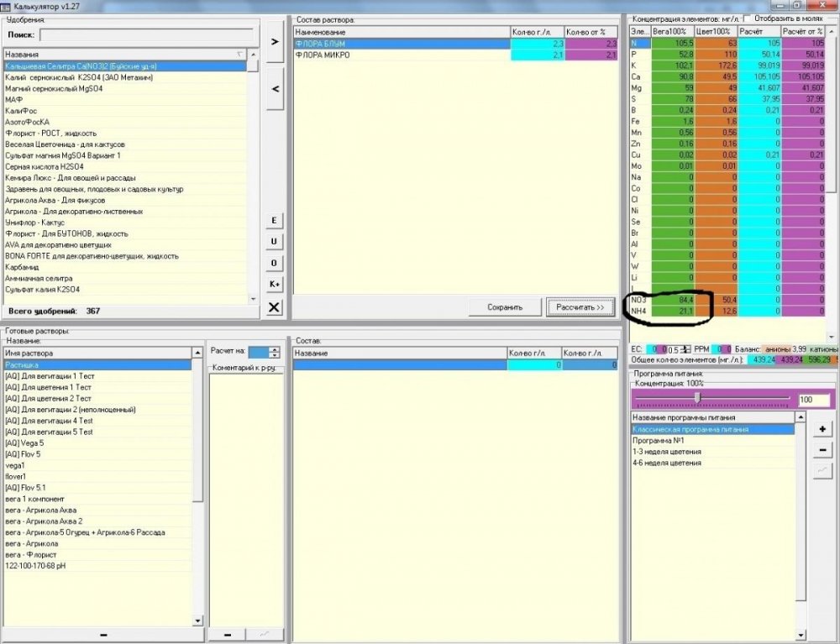Click the left arrow remove fertilizer button
The image size is (840, 644).
275,89
